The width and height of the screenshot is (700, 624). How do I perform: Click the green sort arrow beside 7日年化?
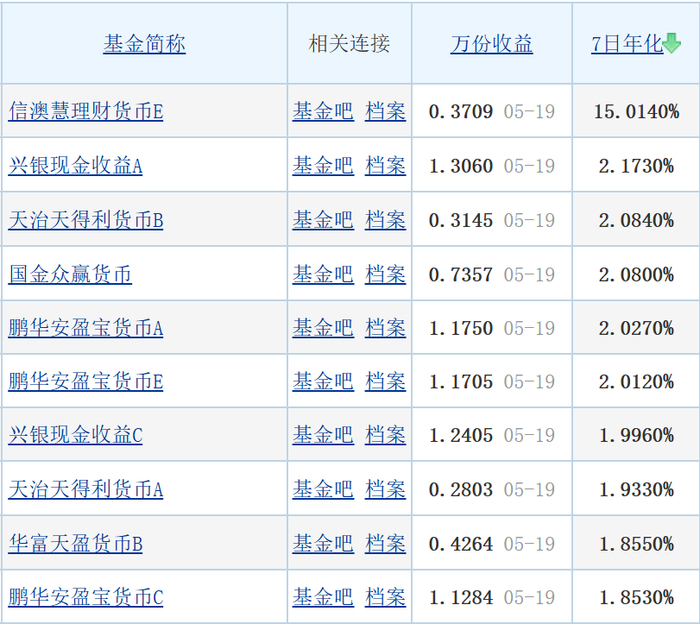click(x=672, y=43)
